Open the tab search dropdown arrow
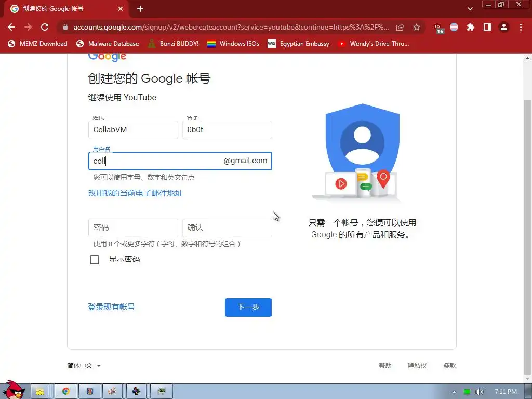Image resolution: width=532 pixels, height=399 pixels. (470, 9)
